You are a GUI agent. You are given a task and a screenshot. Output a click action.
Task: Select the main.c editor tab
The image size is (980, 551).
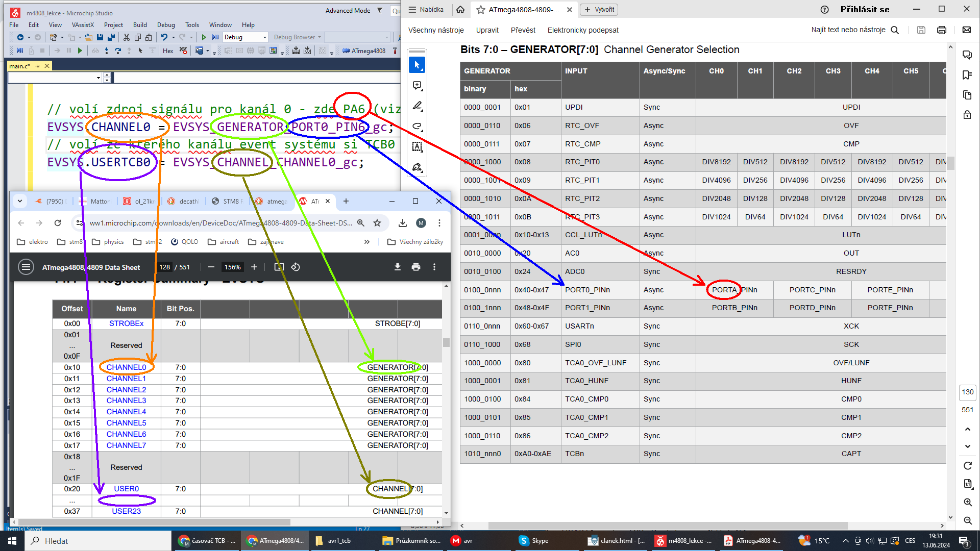coord(20,66)
